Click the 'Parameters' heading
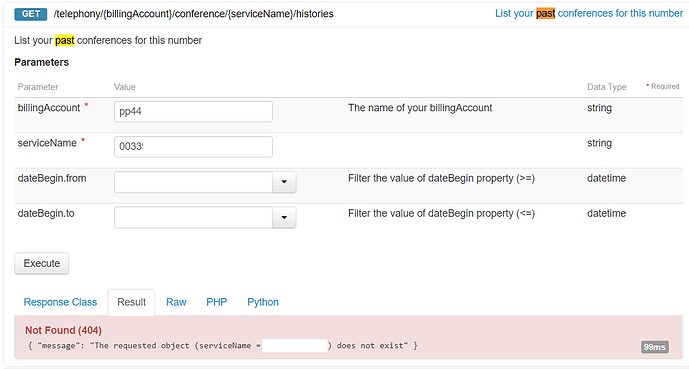The width and height of the screenshot is (689, 369). click(42, 62)
